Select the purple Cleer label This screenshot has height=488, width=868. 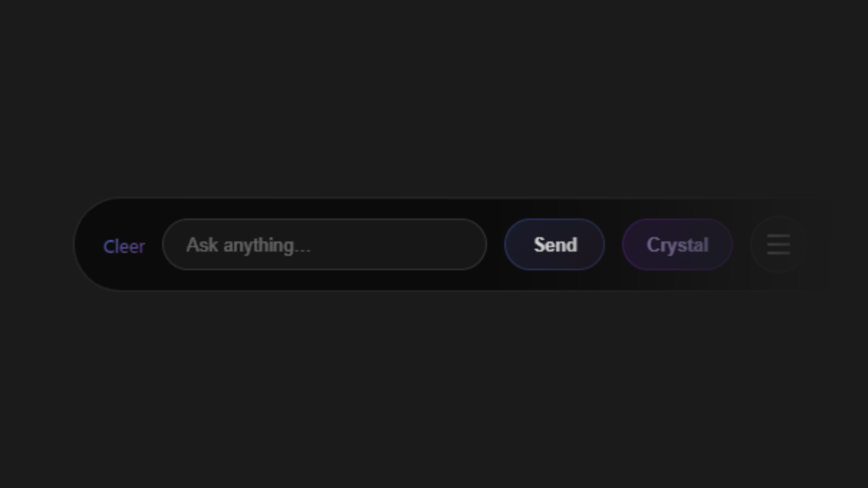tap(124, 246)
